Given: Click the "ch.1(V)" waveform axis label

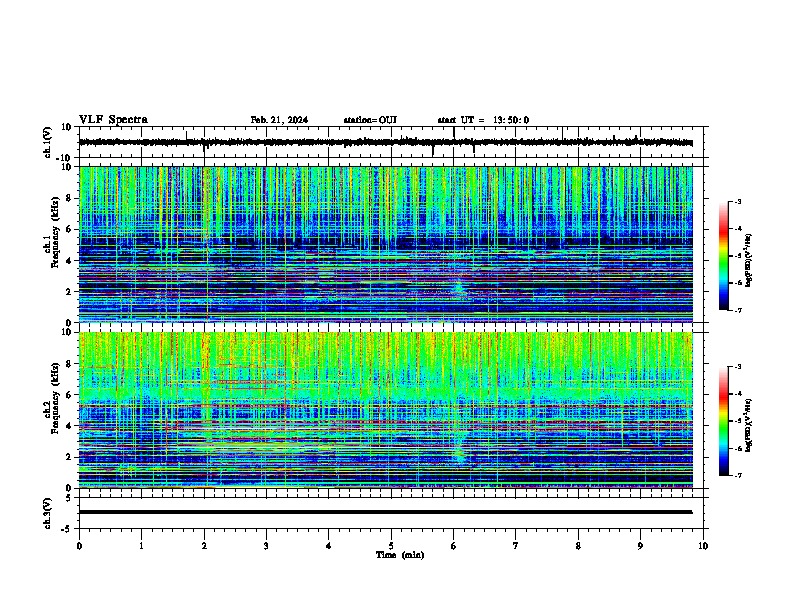Looking at the screenshot, I should coord(47,142).
